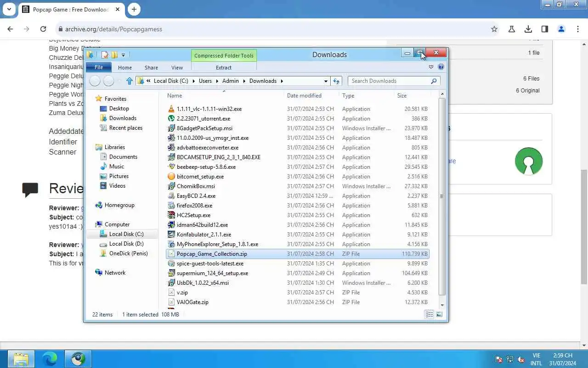Screen dimensions: 588x368
Task: Select the Popcap_Game_Collection.zip file icon
Action: pos(171,254)
